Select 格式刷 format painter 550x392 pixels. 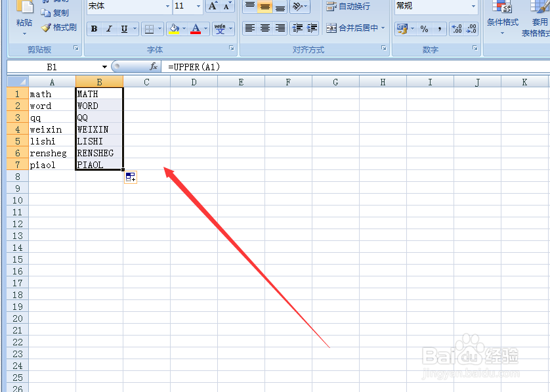59,28
